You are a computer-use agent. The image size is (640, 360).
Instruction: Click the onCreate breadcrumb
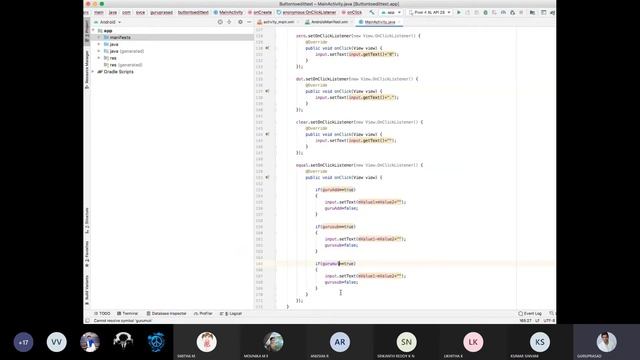(260, 12)
